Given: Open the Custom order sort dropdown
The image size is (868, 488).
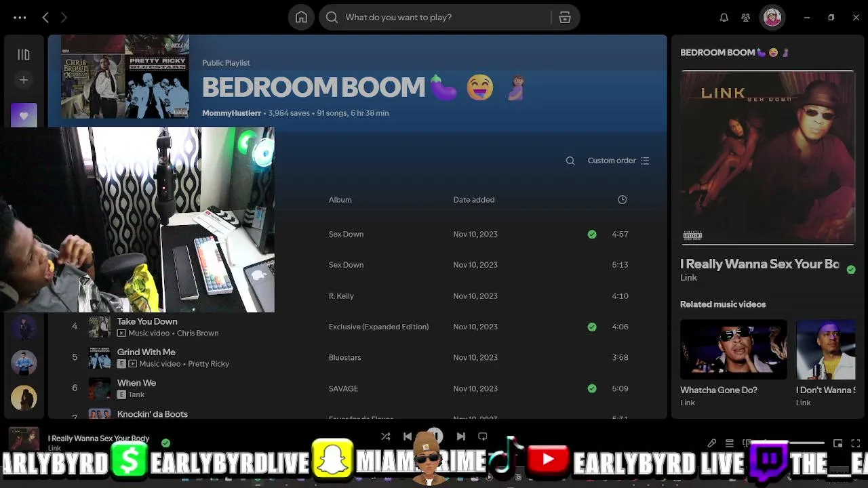Looking at the screenshot, I should tap(618, 161).
